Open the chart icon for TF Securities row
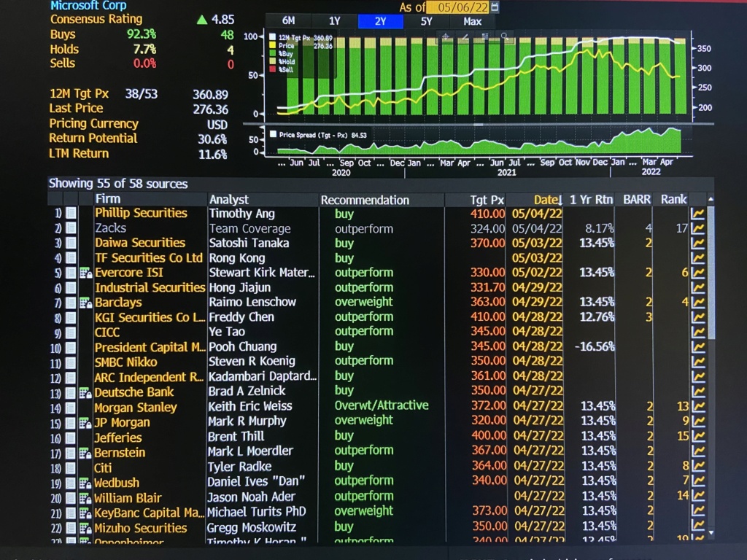Image resolution: width=747 pixels, height=560 pixels. [697, 258]
